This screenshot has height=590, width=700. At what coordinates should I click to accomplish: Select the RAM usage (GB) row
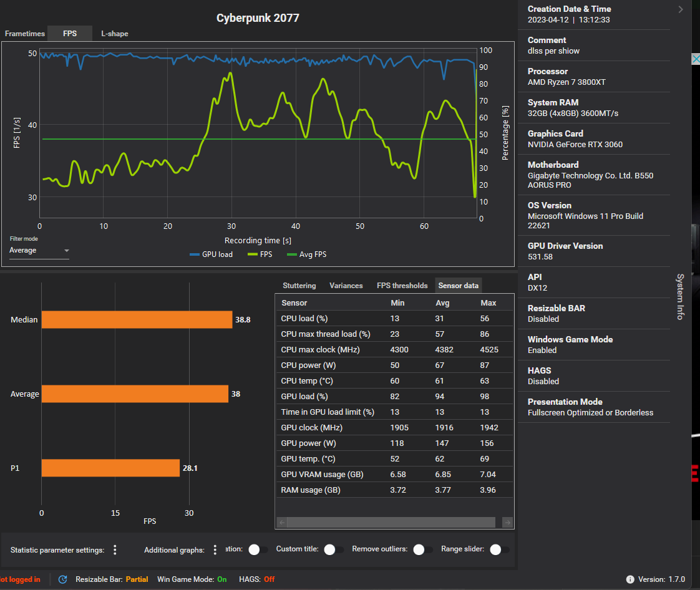point(395,490)
